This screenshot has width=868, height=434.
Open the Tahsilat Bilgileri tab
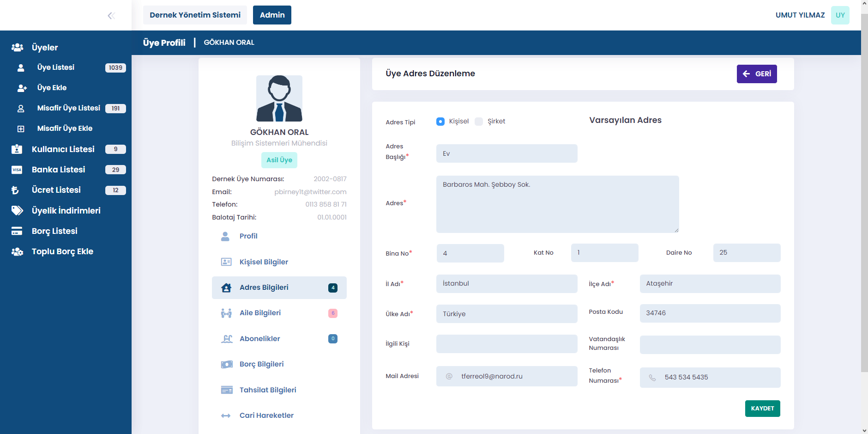coord(268,390)
